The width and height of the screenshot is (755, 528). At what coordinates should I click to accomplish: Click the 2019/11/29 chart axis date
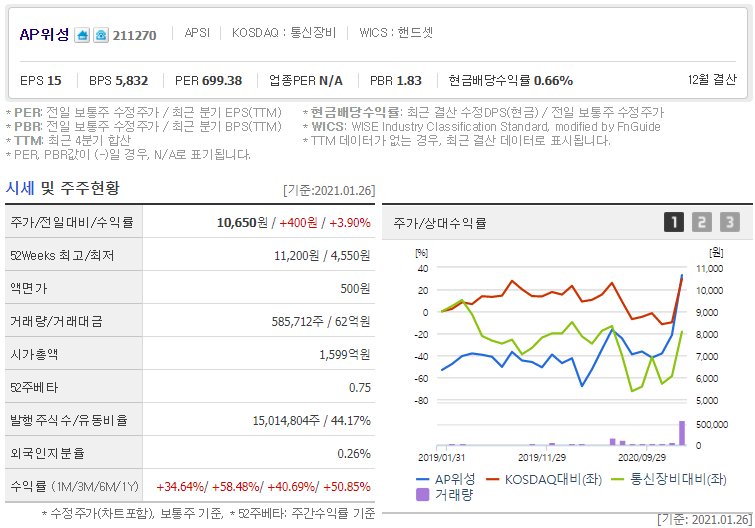tap(542, 458)
